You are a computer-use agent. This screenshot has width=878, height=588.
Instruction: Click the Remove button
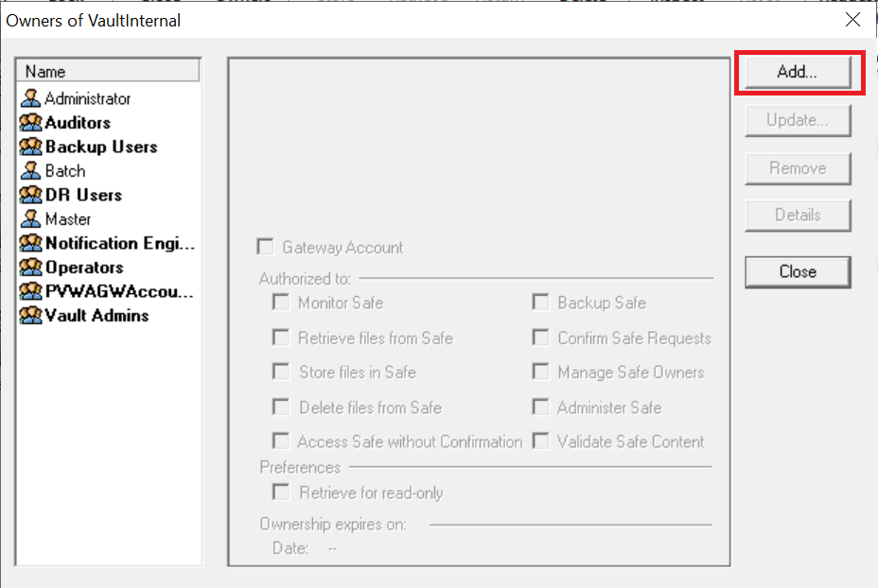point(798,168)
